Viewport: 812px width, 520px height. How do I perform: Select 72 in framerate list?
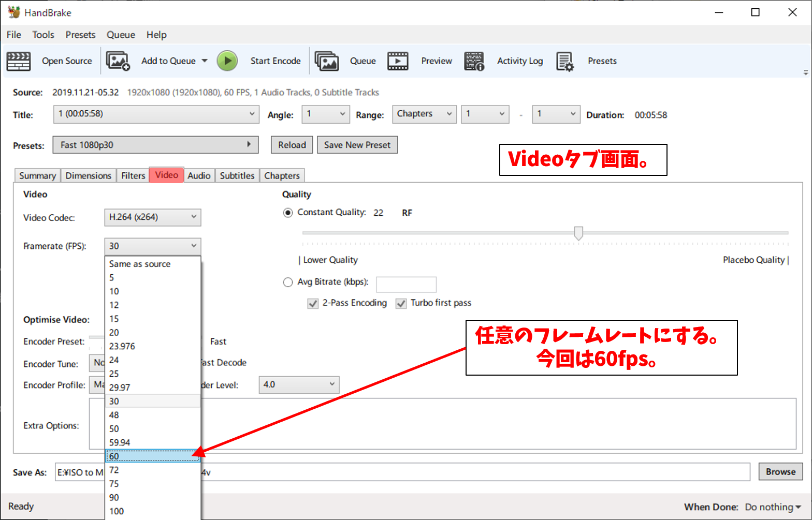coord(153,470)
